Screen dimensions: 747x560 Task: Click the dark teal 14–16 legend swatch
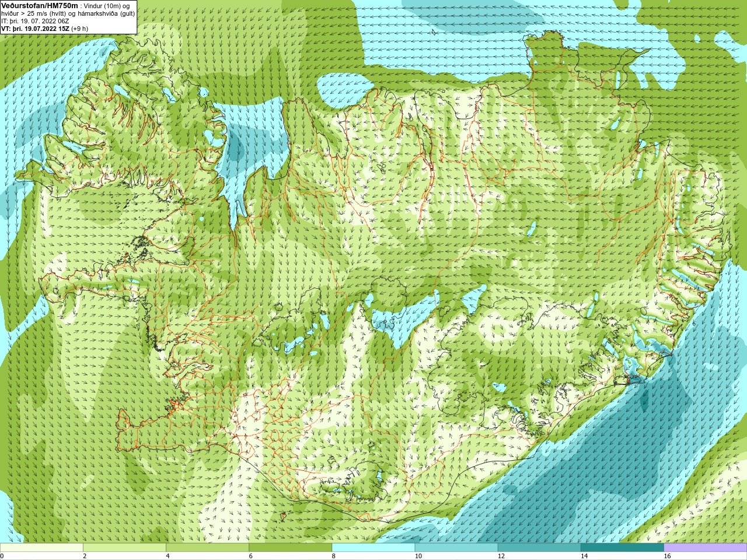[622, 548]
